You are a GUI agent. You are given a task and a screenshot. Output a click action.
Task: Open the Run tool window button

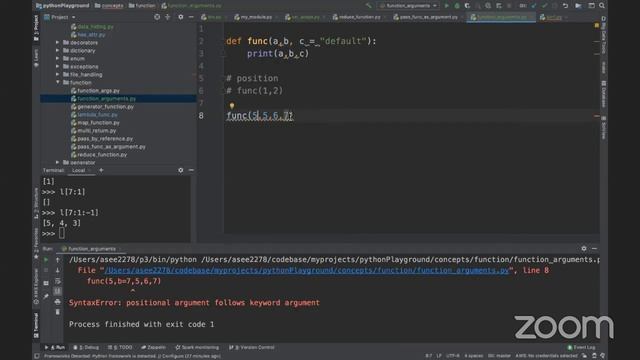click(55, 347)
